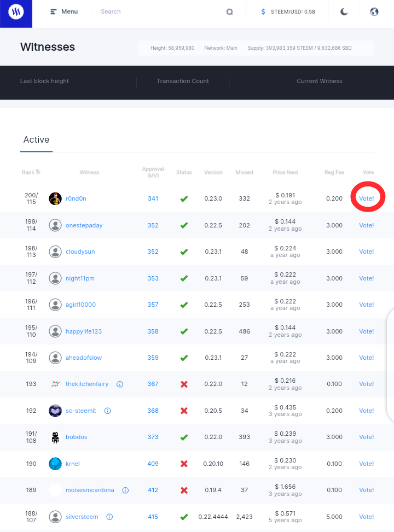This screenshot has height=532, width=394.
Task: Open krnel witness link
Action: [x=73, y=464]
